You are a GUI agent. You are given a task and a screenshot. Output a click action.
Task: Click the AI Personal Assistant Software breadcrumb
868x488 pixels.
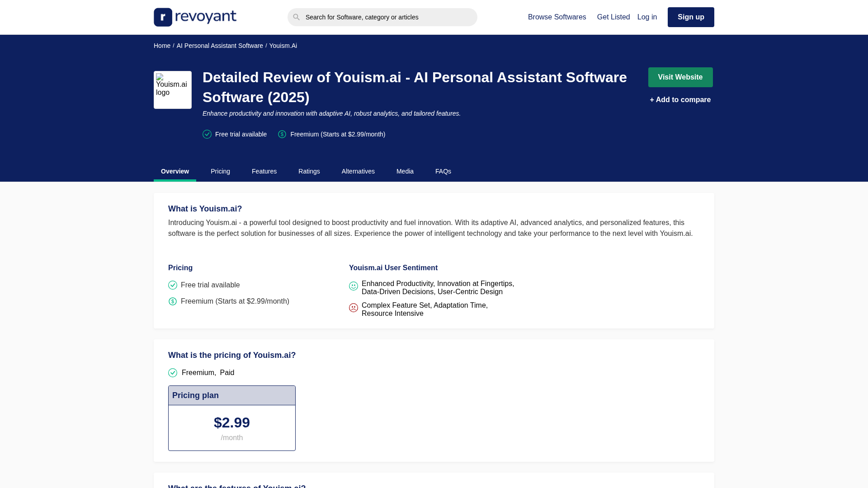point(220,46)
